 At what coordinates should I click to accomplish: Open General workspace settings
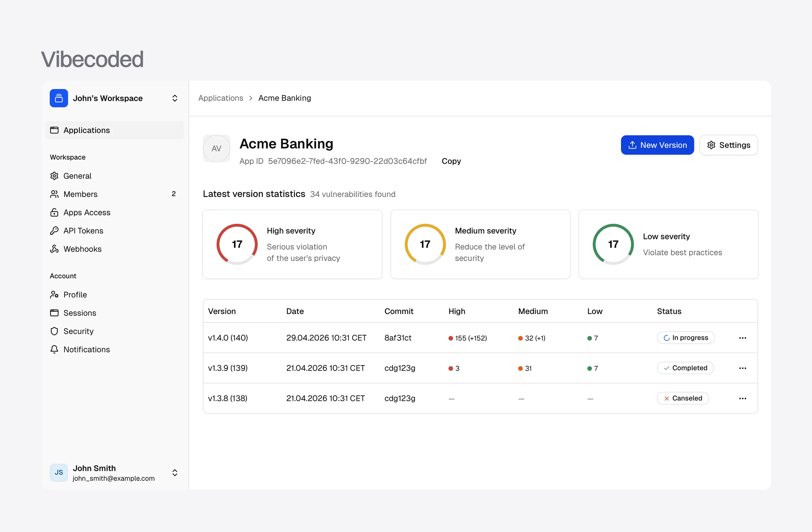[114, 176]
